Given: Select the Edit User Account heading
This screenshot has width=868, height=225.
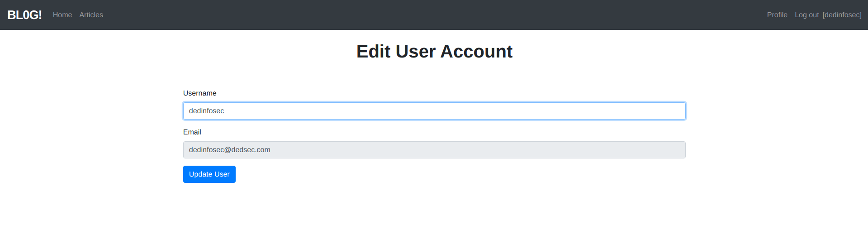Looking at the screenshot, I should click(434, 52).
